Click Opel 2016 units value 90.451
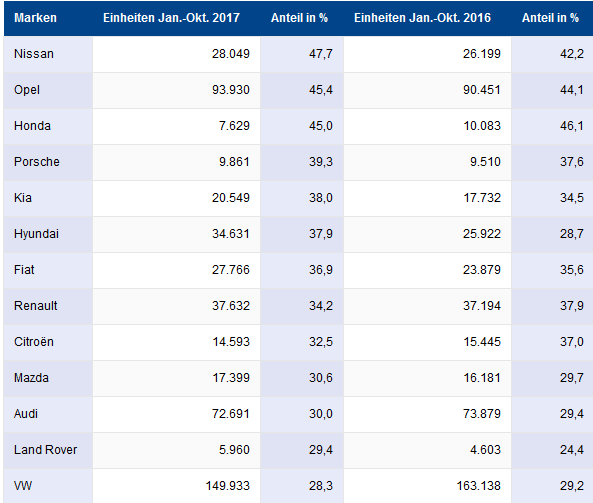Screen dimensions: 593x503 pos(482,90)
